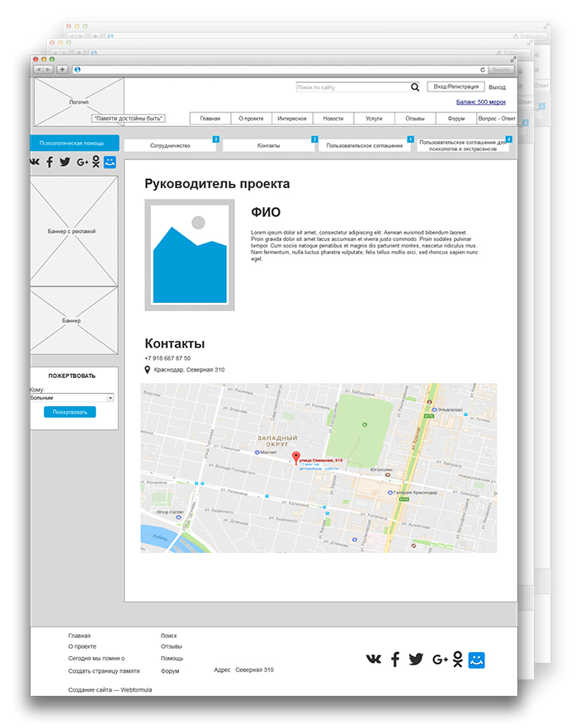The width and height of the screenshot is (576, 728).
Task: Click browser reload icon in address bar
Action: point(483,69)
